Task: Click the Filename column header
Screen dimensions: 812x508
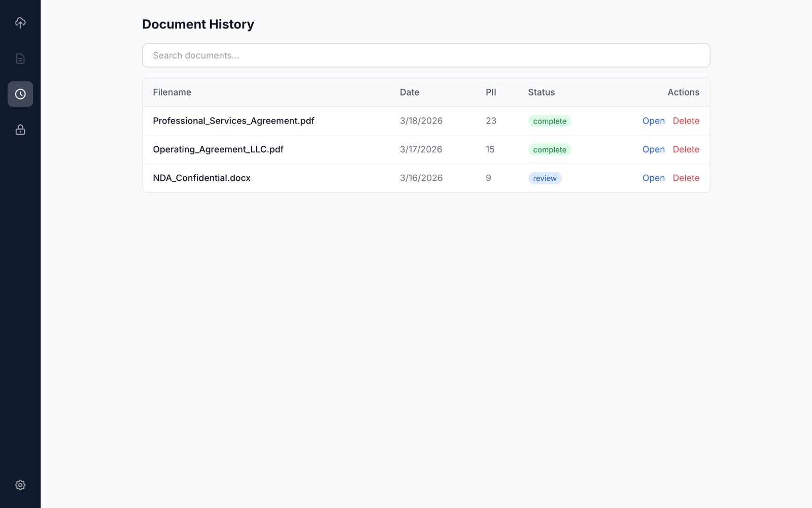Action: (x=172, y=92)
